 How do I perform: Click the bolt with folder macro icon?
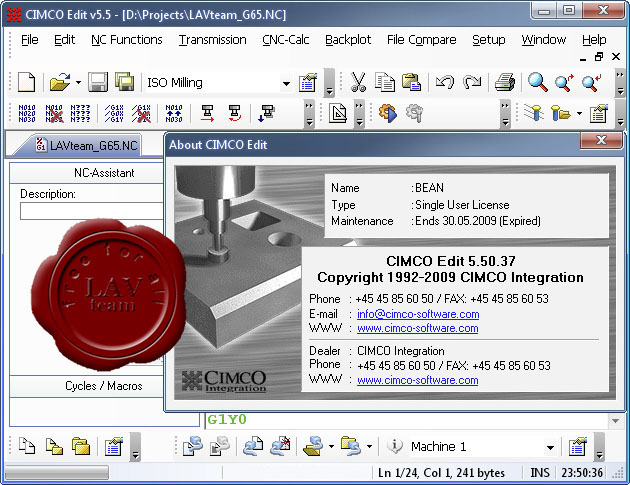pos(561,113)
